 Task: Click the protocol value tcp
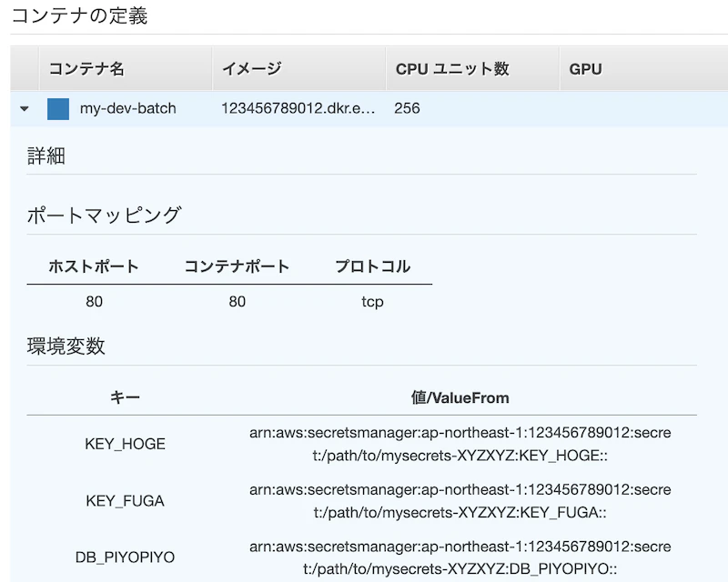point(373,302)
